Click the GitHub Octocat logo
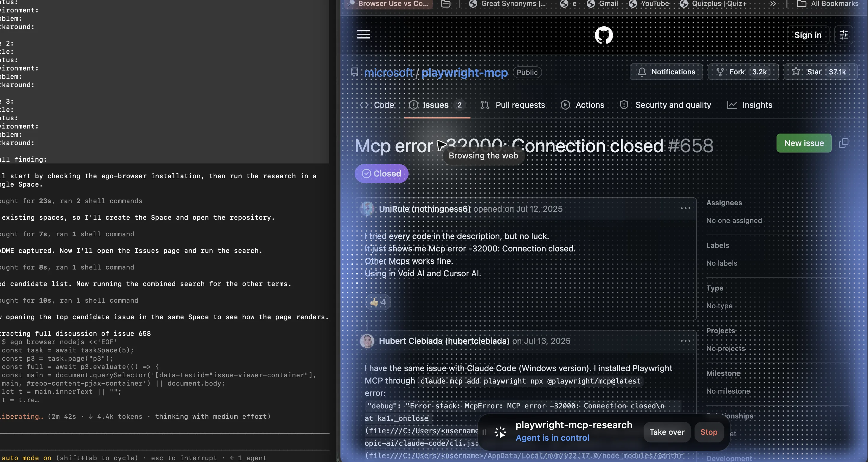Viewport: 868px width, 462px height. 604,35
